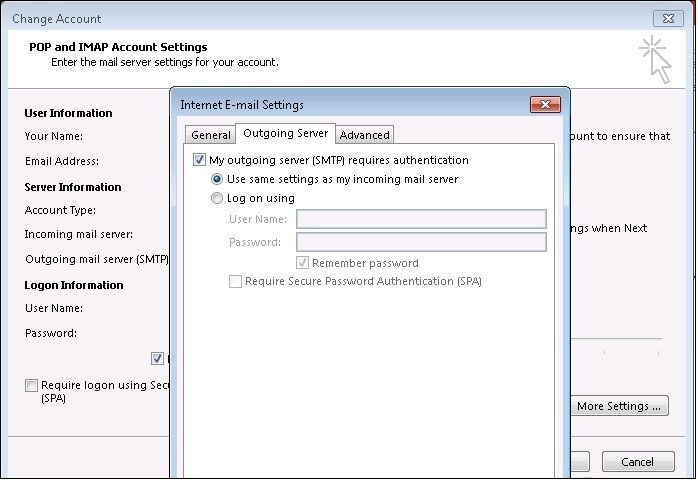Toggle the checkbox below the Password label

pyautogui.click(x=158, y=358)
